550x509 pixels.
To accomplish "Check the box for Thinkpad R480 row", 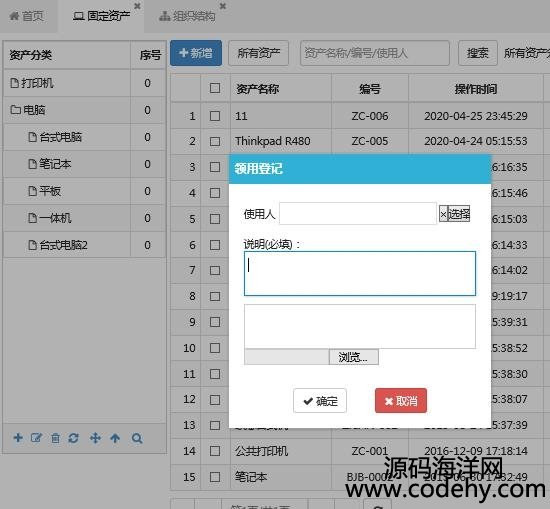I will (215, 141).
